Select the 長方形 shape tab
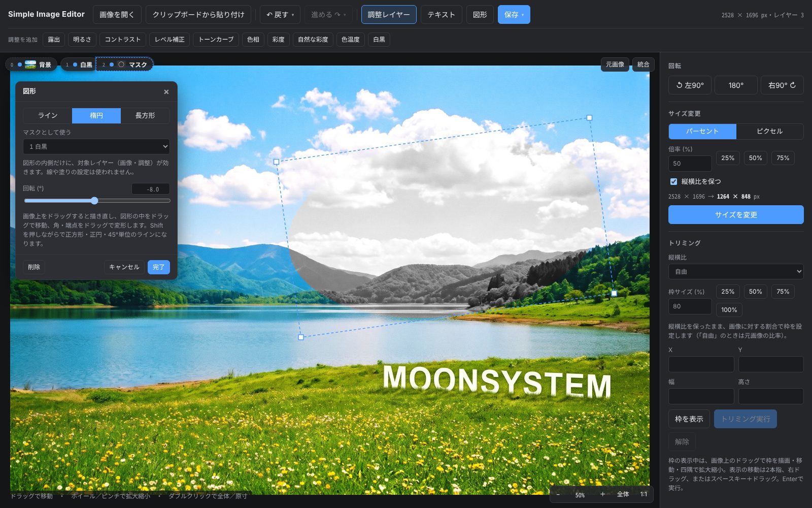 145,116
